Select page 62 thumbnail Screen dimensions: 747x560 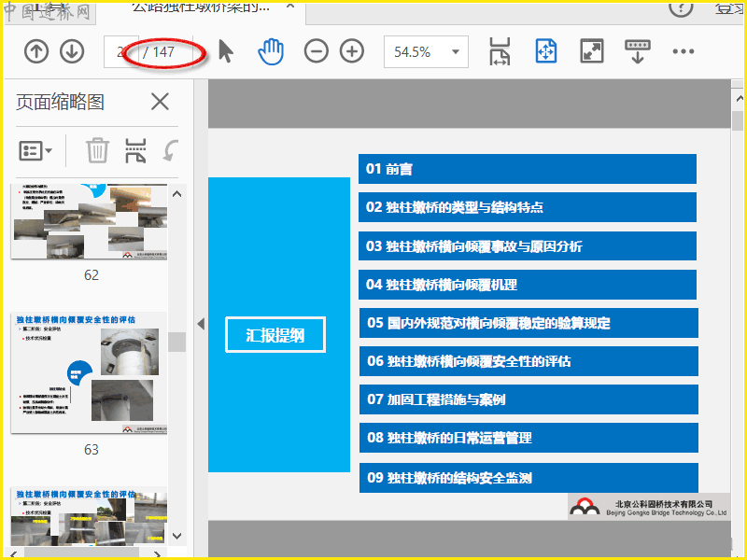click(89, 221)
